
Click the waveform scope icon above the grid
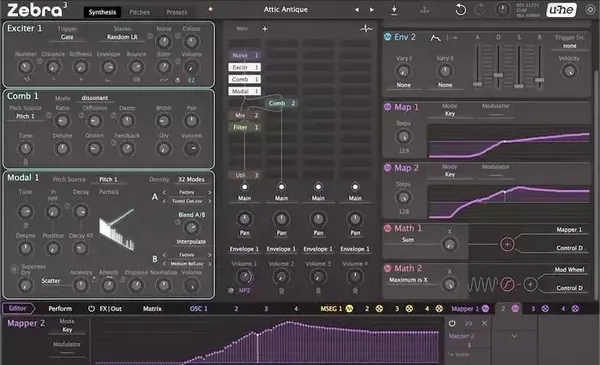[x=366, y=29]
